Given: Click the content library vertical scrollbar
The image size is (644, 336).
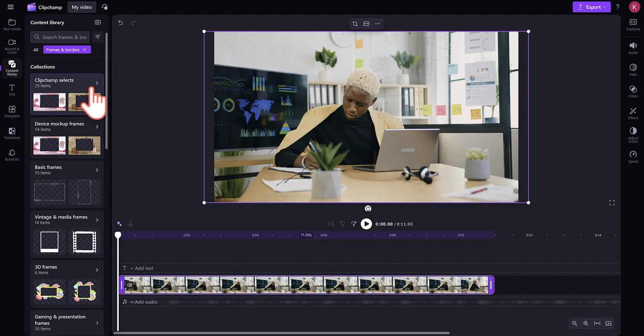Looking at the screenshot, I should (x=107, y=91).
